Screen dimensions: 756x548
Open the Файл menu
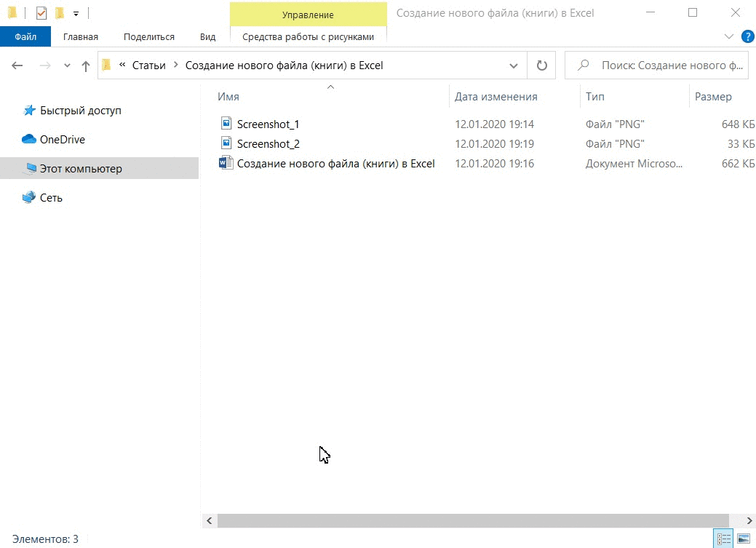25,36
